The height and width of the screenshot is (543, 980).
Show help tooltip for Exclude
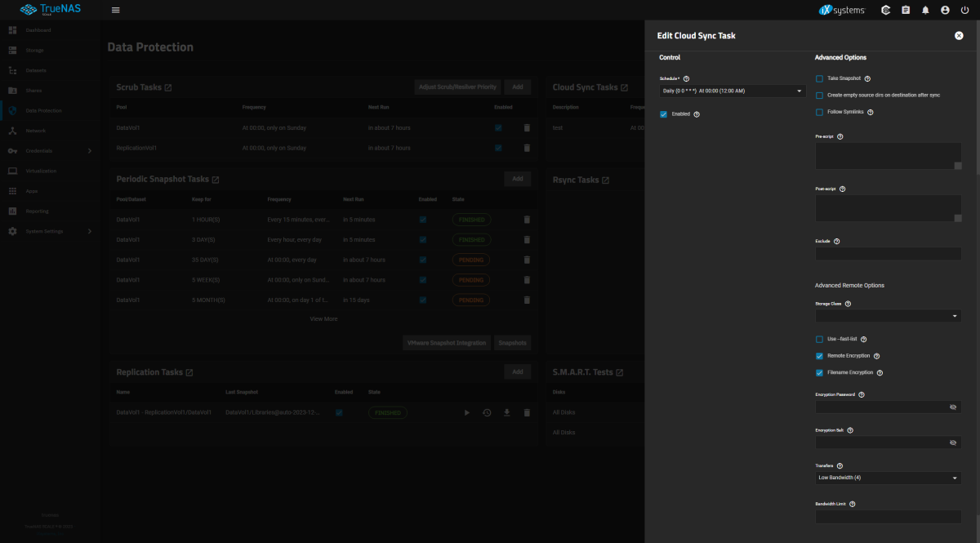click(836, 241)
